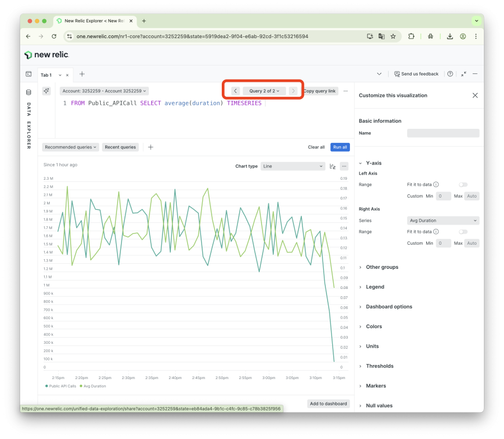Viewport: 504px width, 439px height.
Task: Toggle Right Axis Fit it to data
Action: pyautogui.click(x=463, y=232)
